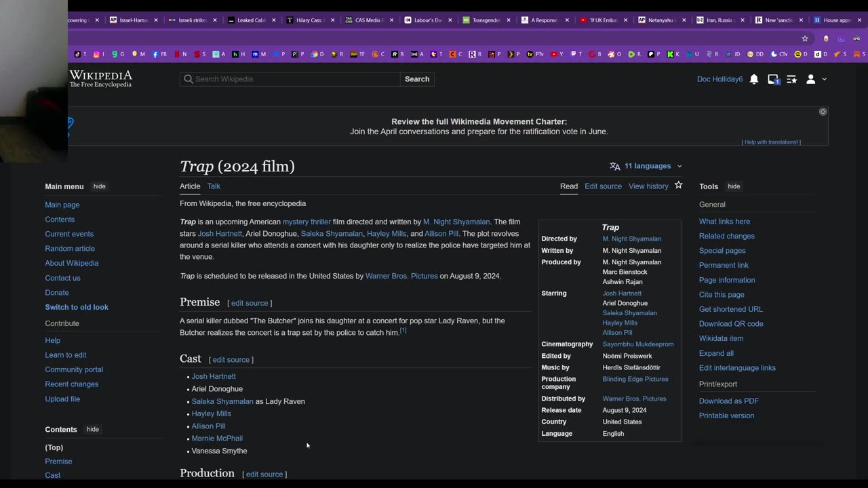868x488 pixels.
Task: Add this page to watchlist with star
Action: pos(678,185)
